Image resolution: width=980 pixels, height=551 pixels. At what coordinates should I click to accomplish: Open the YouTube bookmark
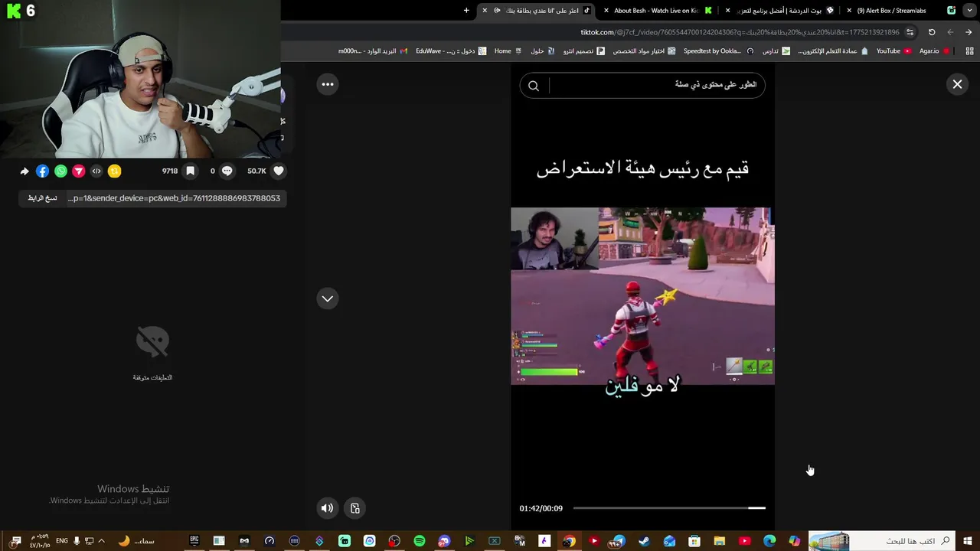pyautogui.click(x=893, y=51)
